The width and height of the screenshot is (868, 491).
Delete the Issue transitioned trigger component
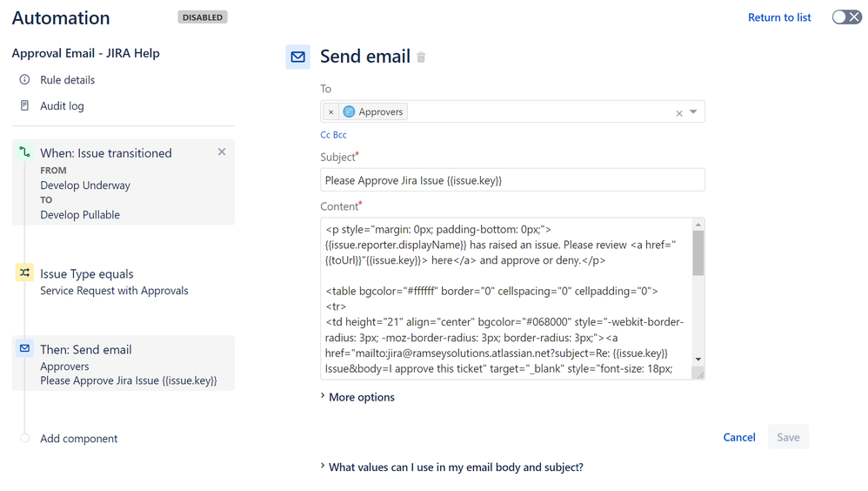(x=222, y=152)
